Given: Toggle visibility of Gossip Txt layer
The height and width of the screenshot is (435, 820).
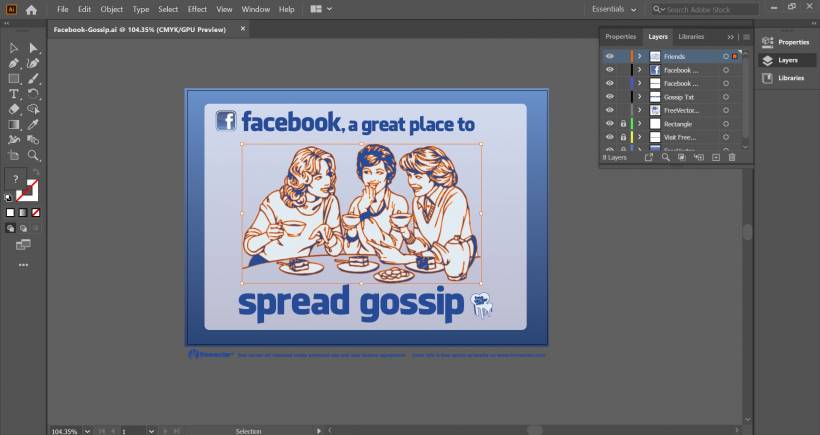Looking at the screenshot, I should [609, 97].
